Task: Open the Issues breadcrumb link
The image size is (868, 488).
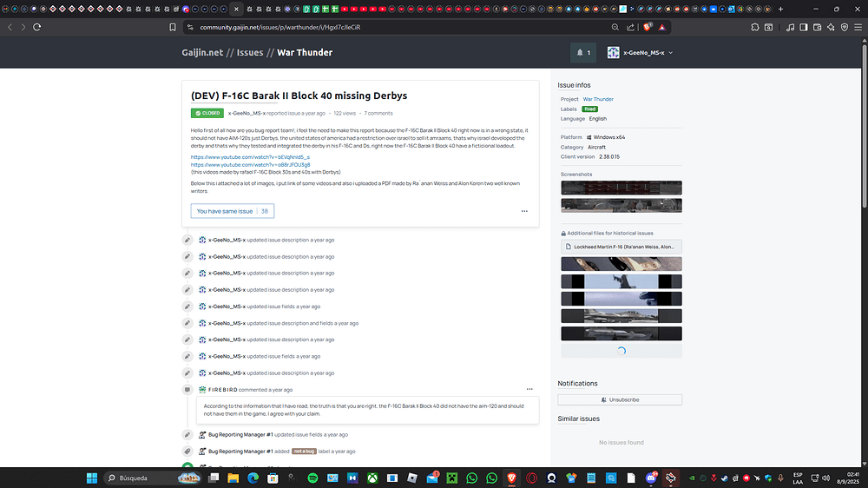Action: point(250,53)
